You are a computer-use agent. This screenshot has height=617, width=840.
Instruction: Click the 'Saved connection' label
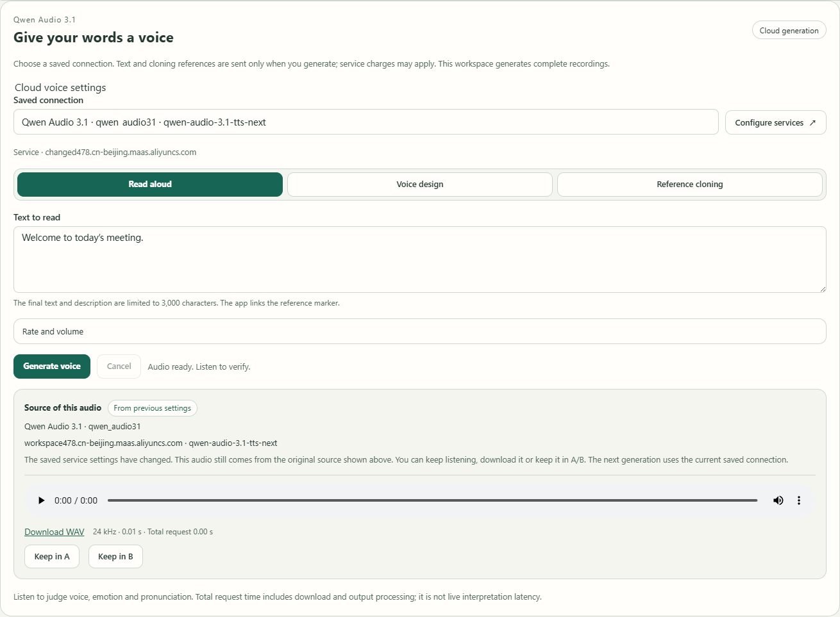coord(48,100)
